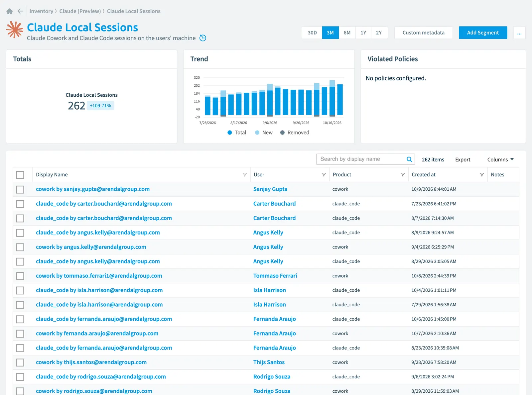Toggle the New series legend marker
The image size is (532, 395).
[x=257, y=133]
